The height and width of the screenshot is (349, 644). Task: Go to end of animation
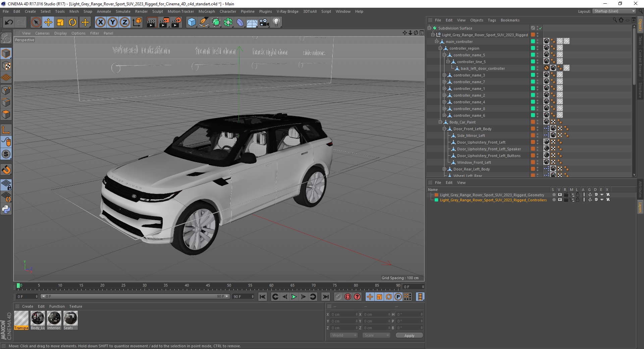[x=325, y=297]
